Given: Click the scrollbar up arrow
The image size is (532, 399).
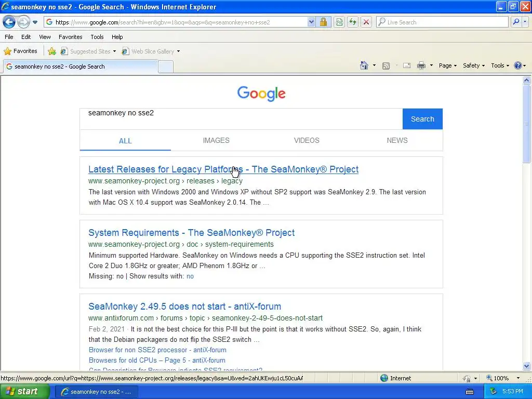Looking at the screenshot, I should (x=527, y=81).
